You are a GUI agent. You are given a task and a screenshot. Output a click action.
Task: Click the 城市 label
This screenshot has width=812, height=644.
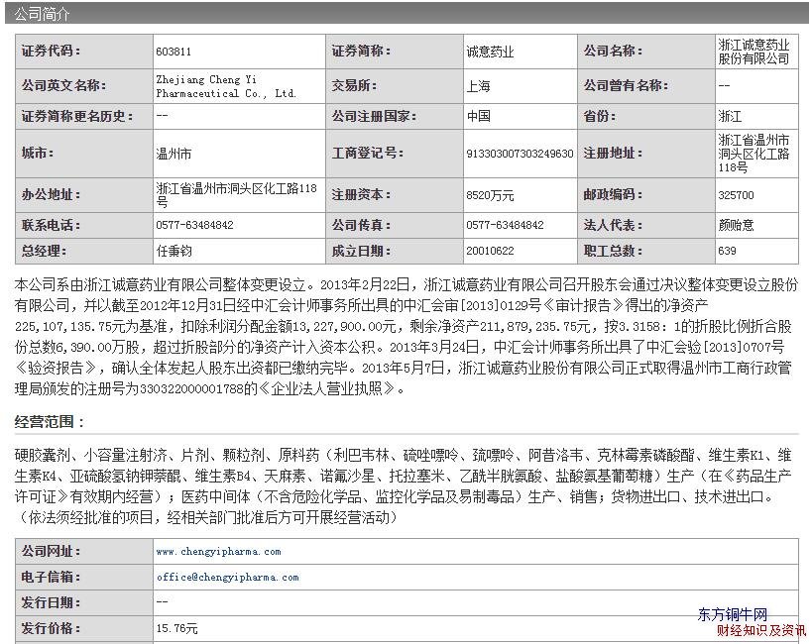[38, 154]
